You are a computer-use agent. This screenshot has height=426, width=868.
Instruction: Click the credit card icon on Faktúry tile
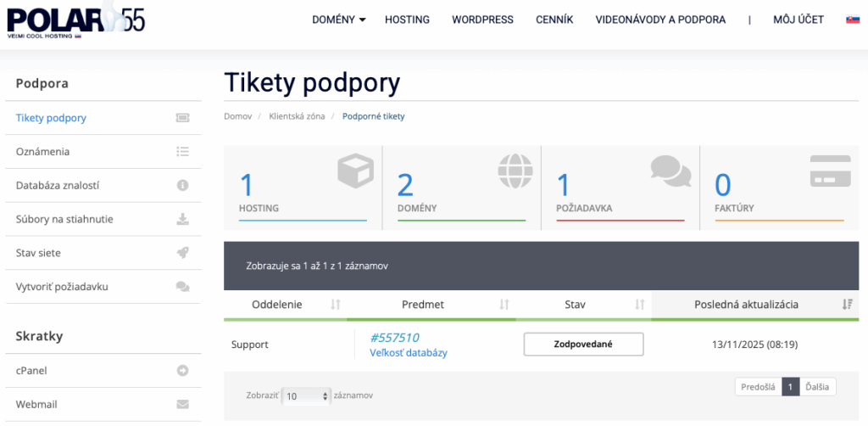click(x=831, y=171)
